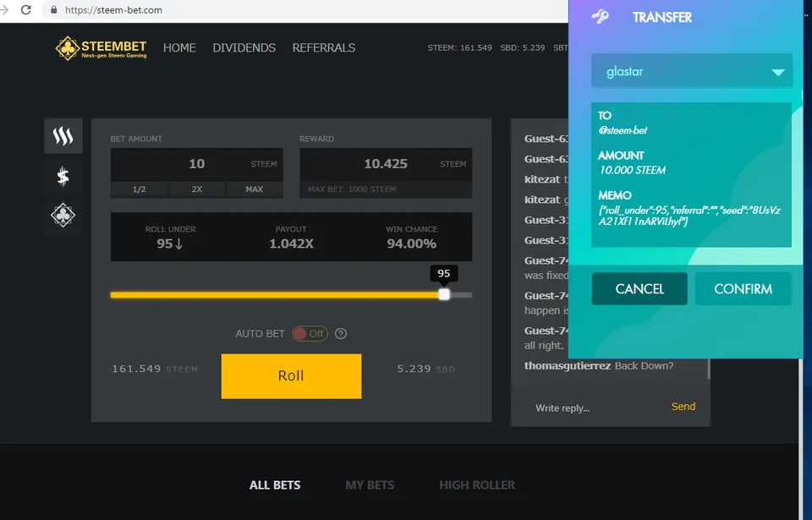Click the bet amount input field

click(197, 164)
